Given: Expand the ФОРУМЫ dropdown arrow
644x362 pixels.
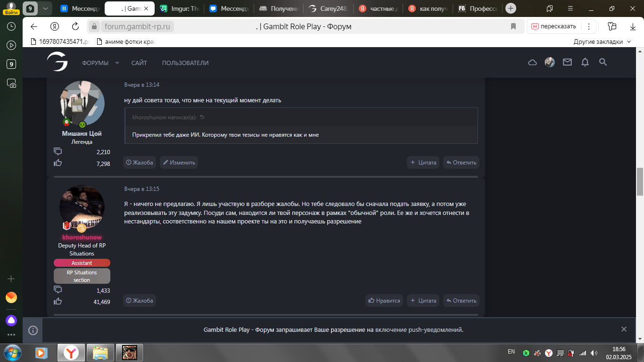Looking at the screenshot, I should [x=117, y=63].
